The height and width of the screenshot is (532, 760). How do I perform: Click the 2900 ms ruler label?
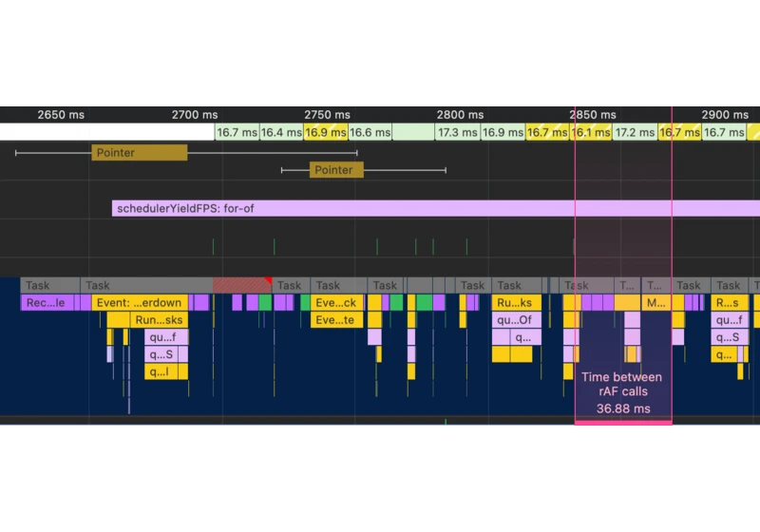[x=725, y=115]
